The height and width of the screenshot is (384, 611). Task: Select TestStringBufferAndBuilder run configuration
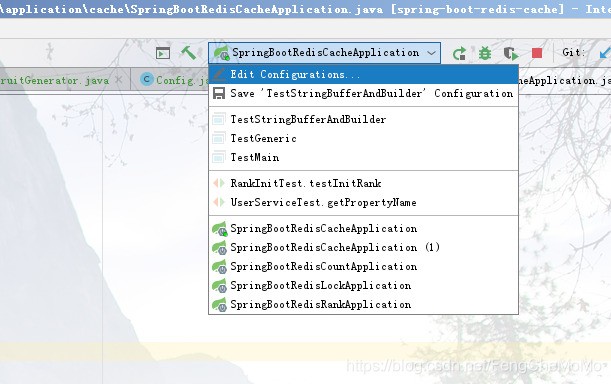(x=363, y=119)
